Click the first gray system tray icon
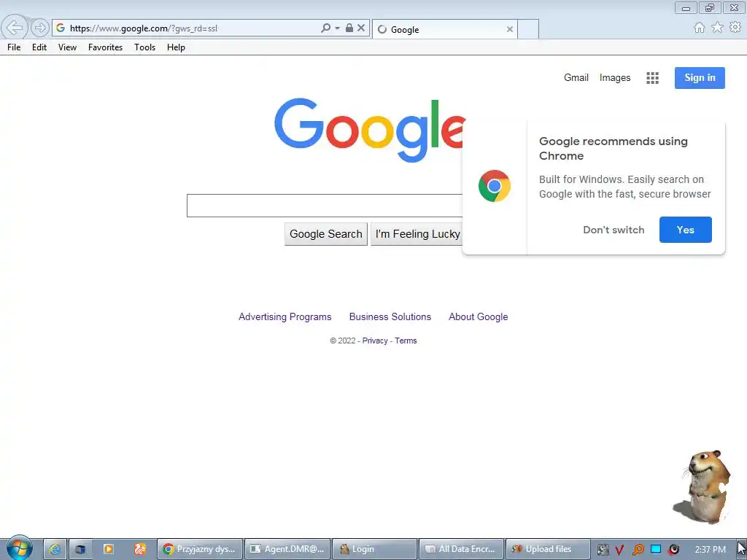The height and width of the screenshot is (560, 747). tap(603, 550)
